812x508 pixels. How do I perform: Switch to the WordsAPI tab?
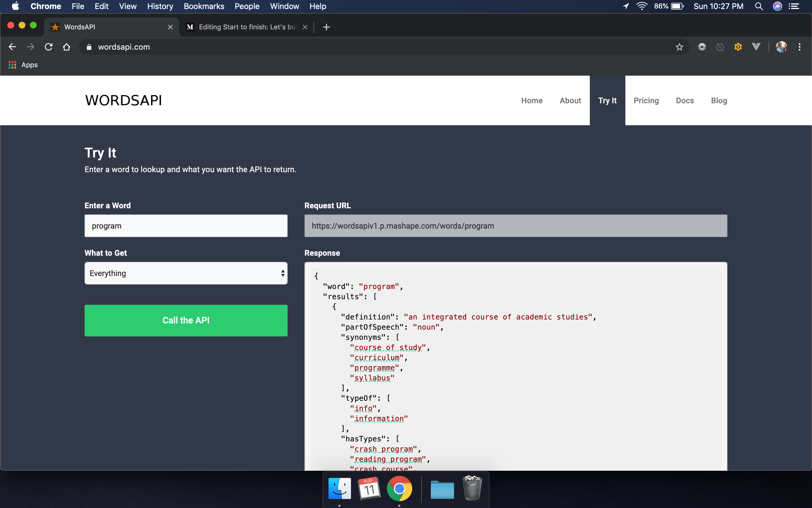(x=111, y=27)
